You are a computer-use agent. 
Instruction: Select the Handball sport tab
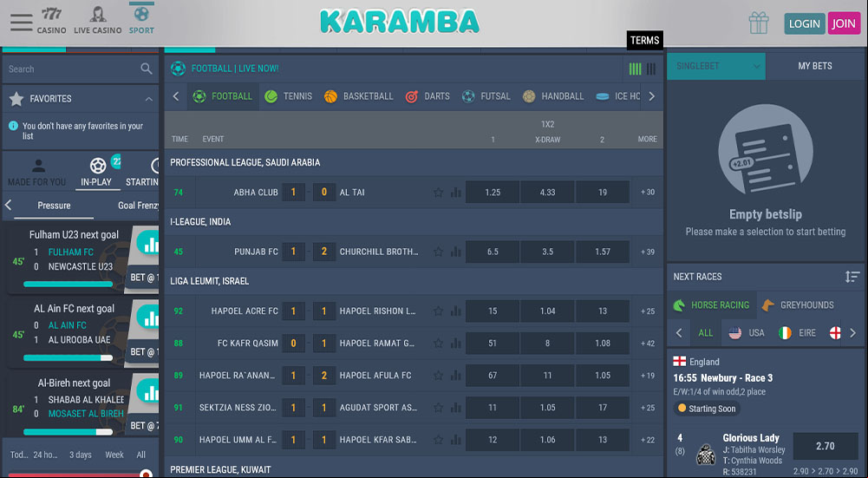click(553, 96)
